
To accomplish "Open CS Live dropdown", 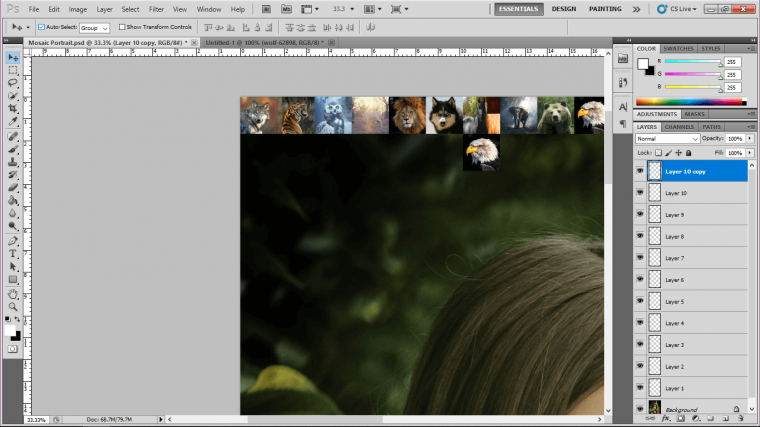I will click(x=677, y=9).
